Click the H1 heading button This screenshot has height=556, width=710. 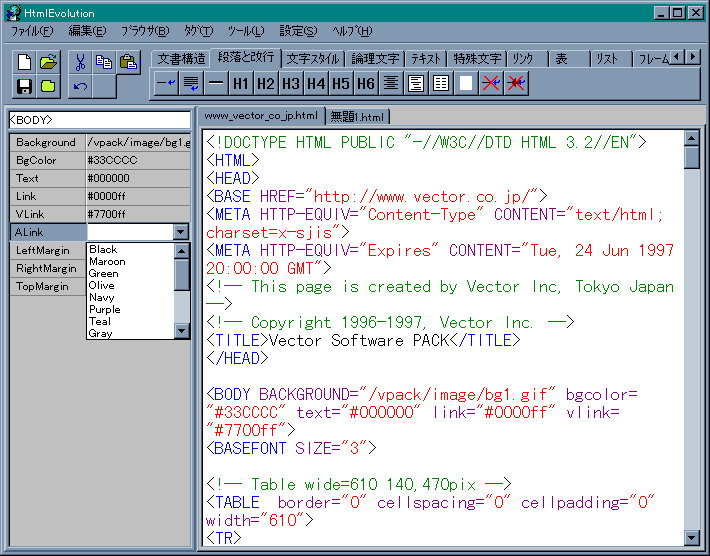tap(240, 83)
